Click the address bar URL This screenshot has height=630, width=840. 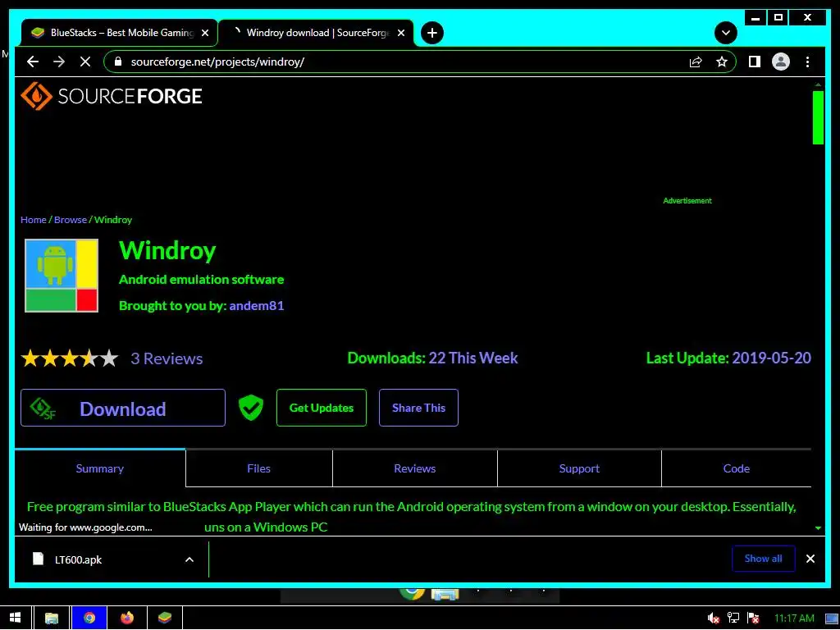[x=217, y=62]
